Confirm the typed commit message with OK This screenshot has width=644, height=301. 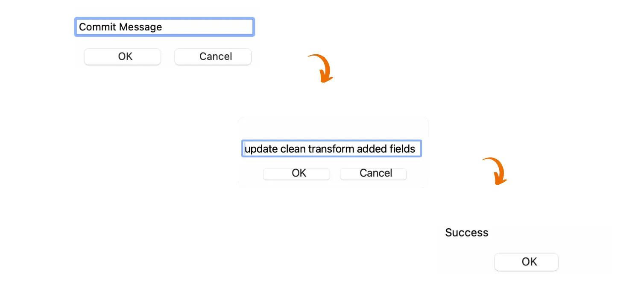coord(296,173)
